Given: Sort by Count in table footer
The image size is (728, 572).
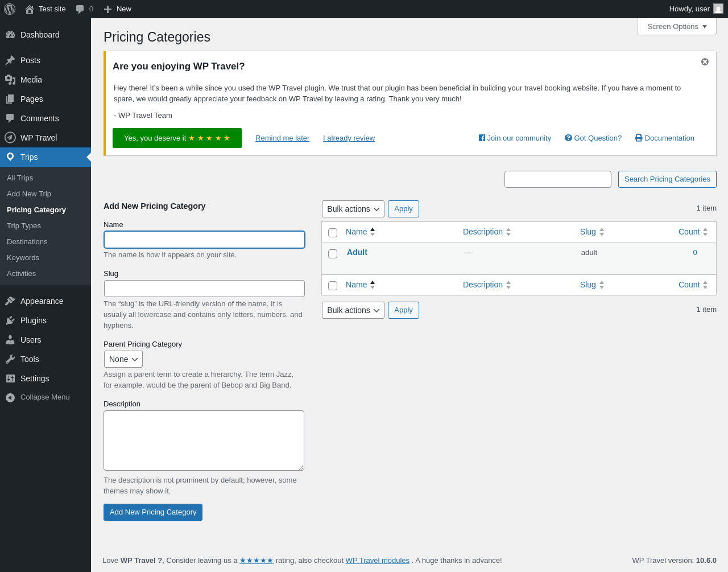Looking at the screenshot, I should [693, 285].
